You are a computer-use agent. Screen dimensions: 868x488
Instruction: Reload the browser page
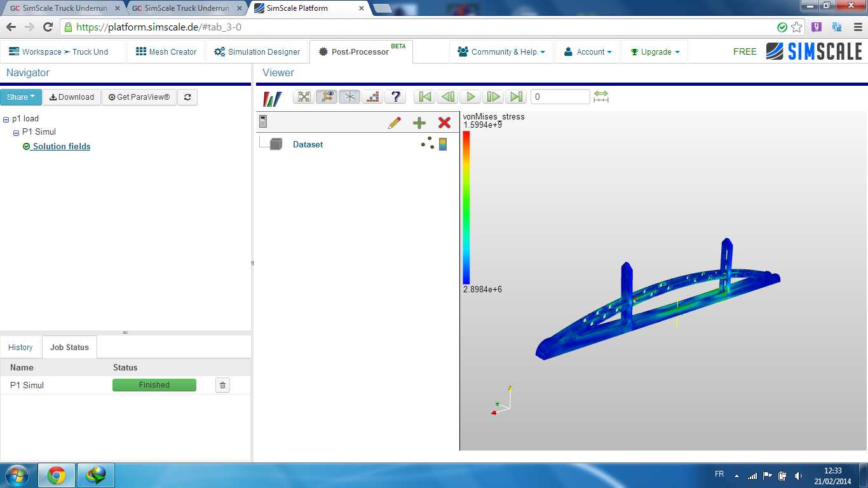[48, 27]
